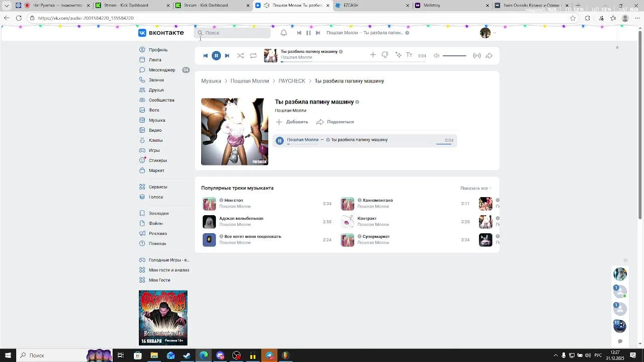The image size is (644, 362).
Task: Add current track with the plus icon
Action: [373, 55]
